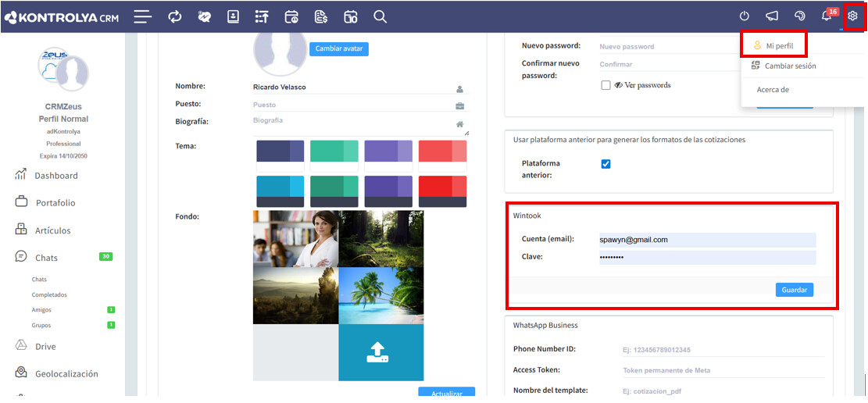Click the color palette theme icon

(799, 16)
